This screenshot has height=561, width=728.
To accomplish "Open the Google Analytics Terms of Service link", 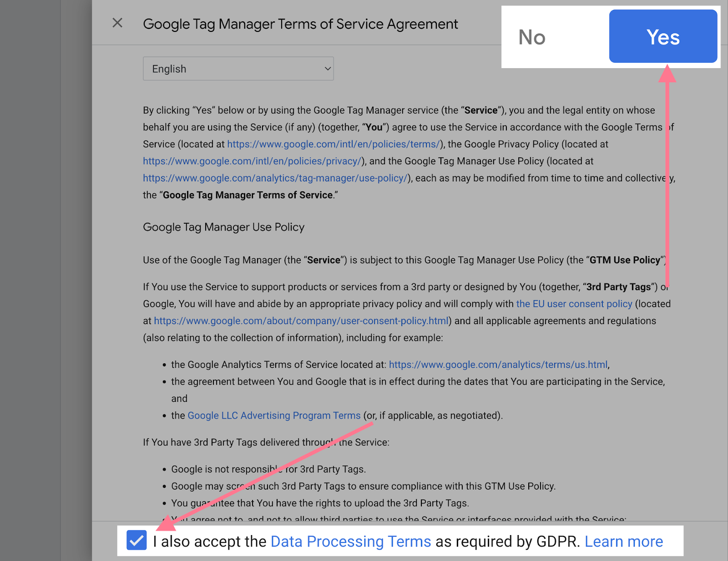I will coord(499,364).
